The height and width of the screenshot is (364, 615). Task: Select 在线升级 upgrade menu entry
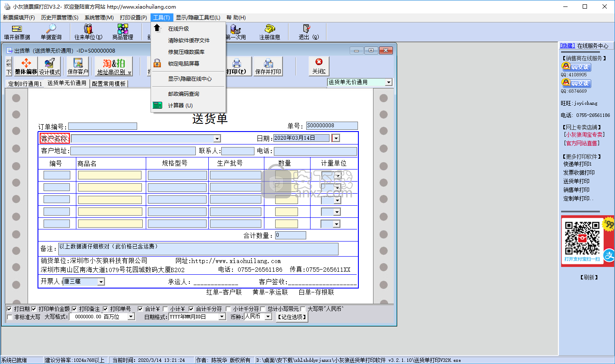[x=188, y=28]
